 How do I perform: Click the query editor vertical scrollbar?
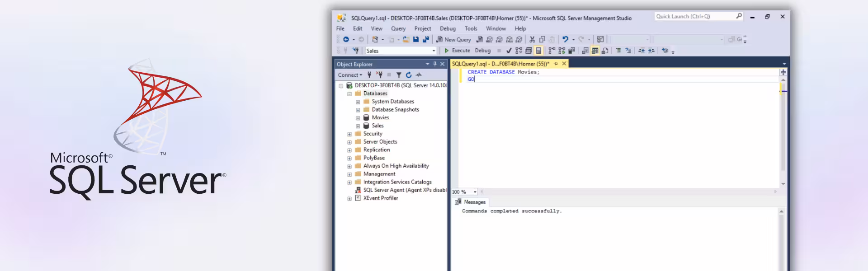pos(783,131)
